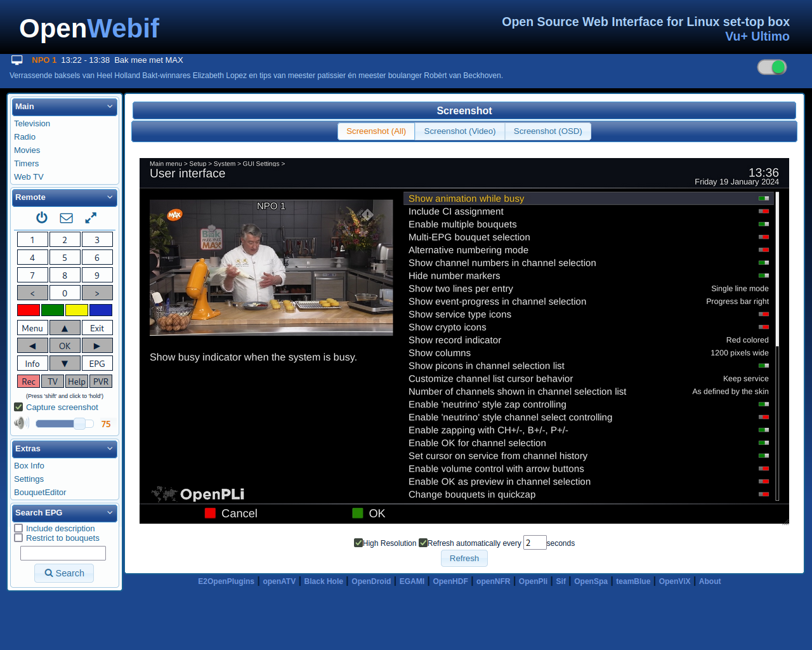Open Timers in Main menu

click(x=27, y=164)
